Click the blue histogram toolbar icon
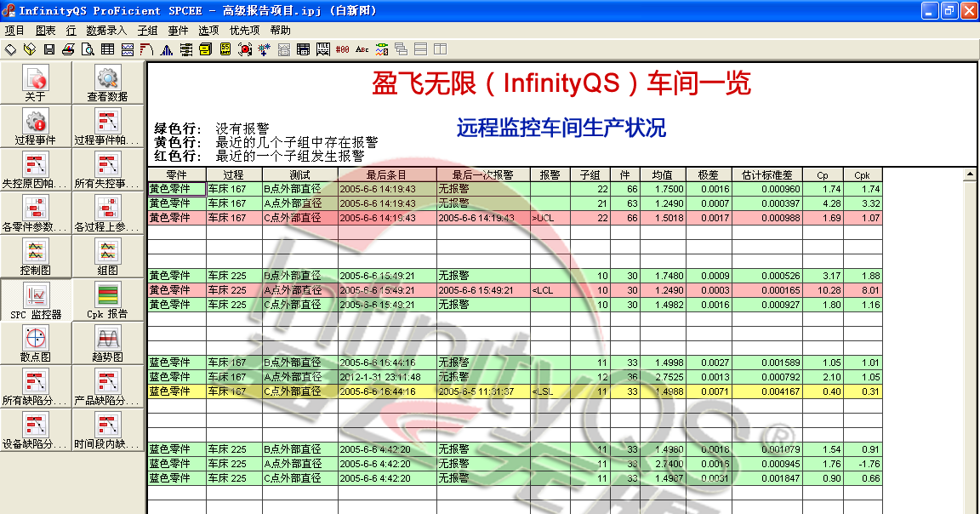Viewport: 980px width, 514px height. [166, 49]
